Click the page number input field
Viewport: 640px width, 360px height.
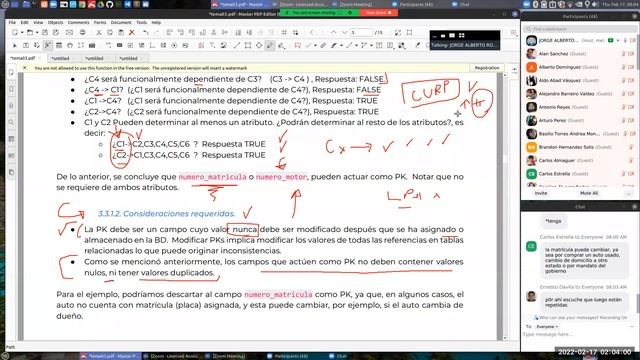[362, 33]
